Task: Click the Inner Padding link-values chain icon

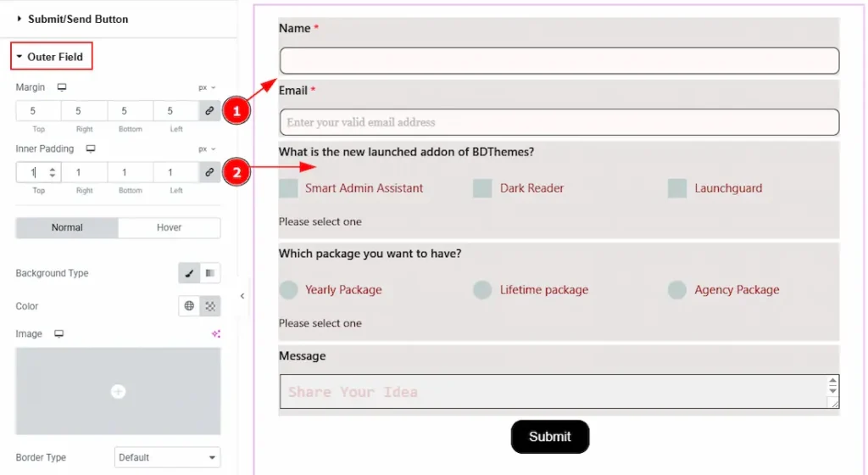Action: pos(209,172)
